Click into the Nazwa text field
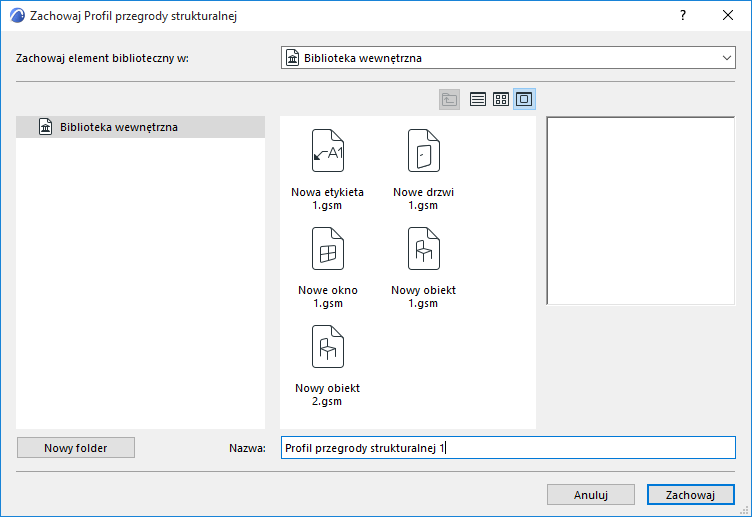 coord(508,448)
